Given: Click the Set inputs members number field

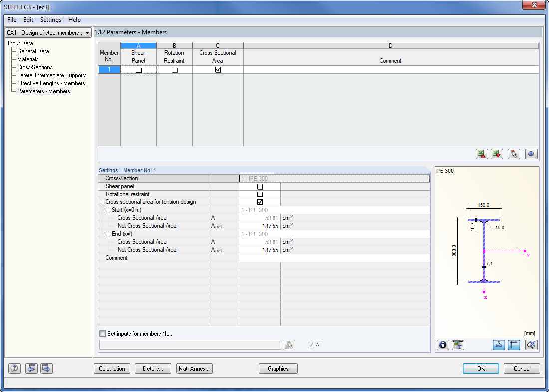Looking at the screenshot, I should tap(191, 345).
